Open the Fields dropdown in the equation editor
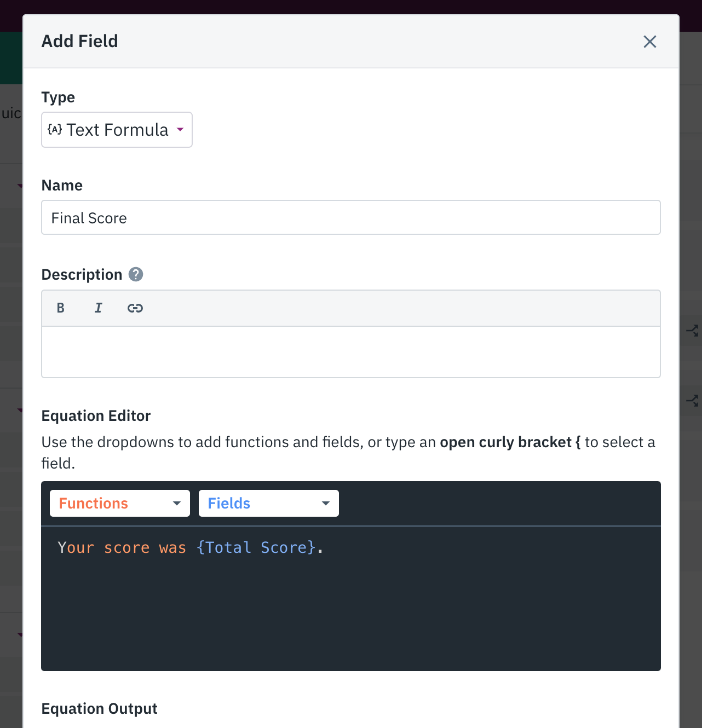The height and width of the screenshot is (728, 702). tap(268, 503)
